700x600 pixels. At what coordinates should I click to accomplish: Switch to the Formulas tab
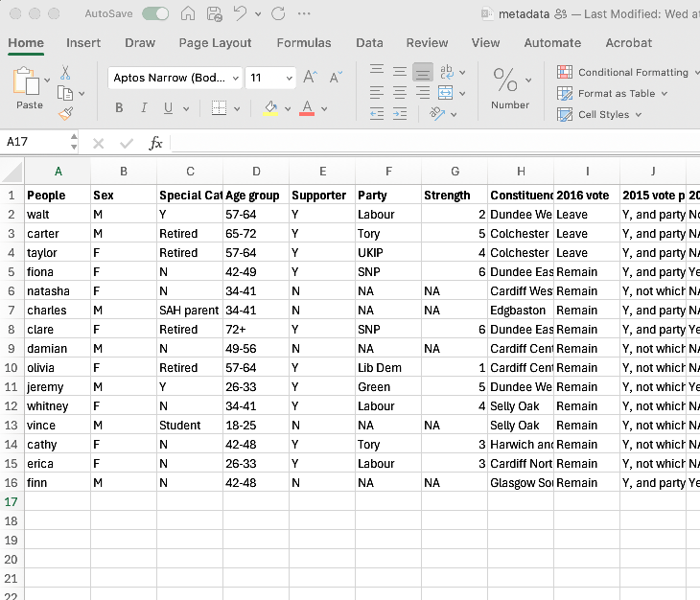coord(304,42)
